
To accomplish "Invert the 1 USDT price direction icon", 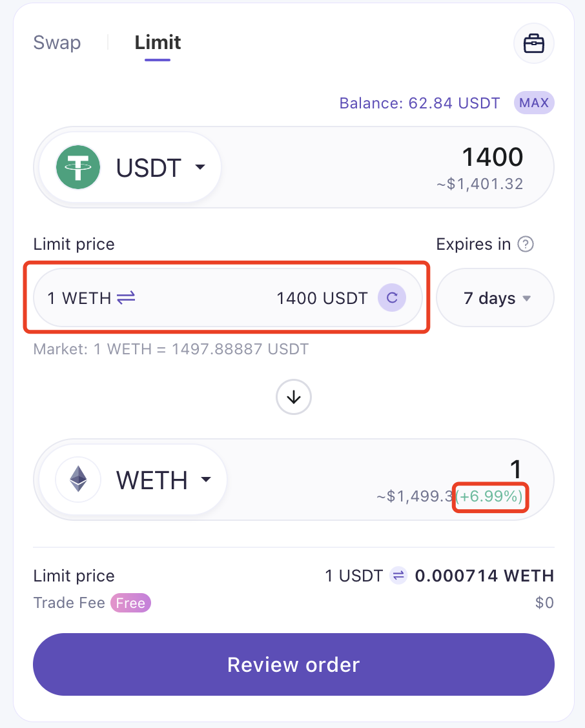I will pyautogui.click(x=398, y=576).
